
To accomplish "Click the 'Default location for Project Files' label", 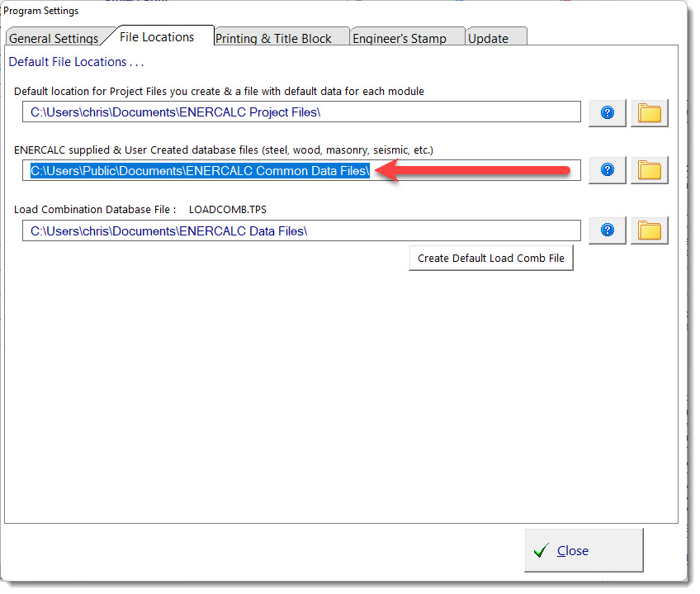I will click(x=219, y=91).
